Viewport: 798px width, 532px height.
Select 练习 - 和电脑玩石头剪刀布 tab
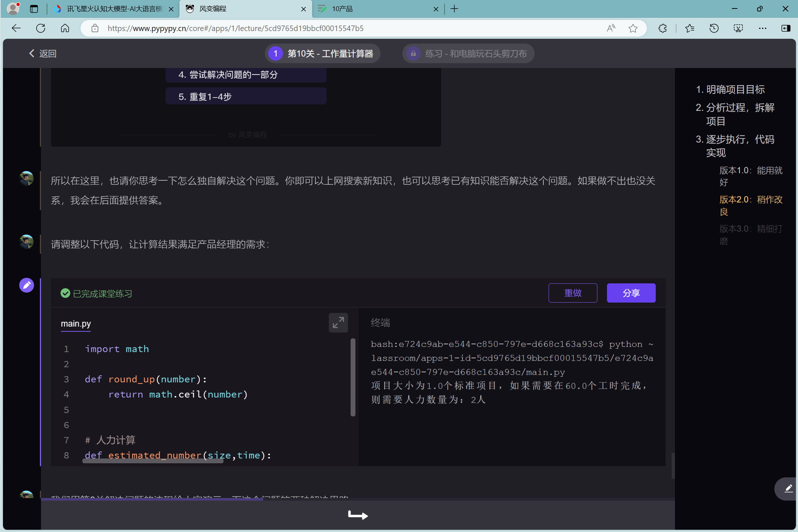tap(468, 54)
